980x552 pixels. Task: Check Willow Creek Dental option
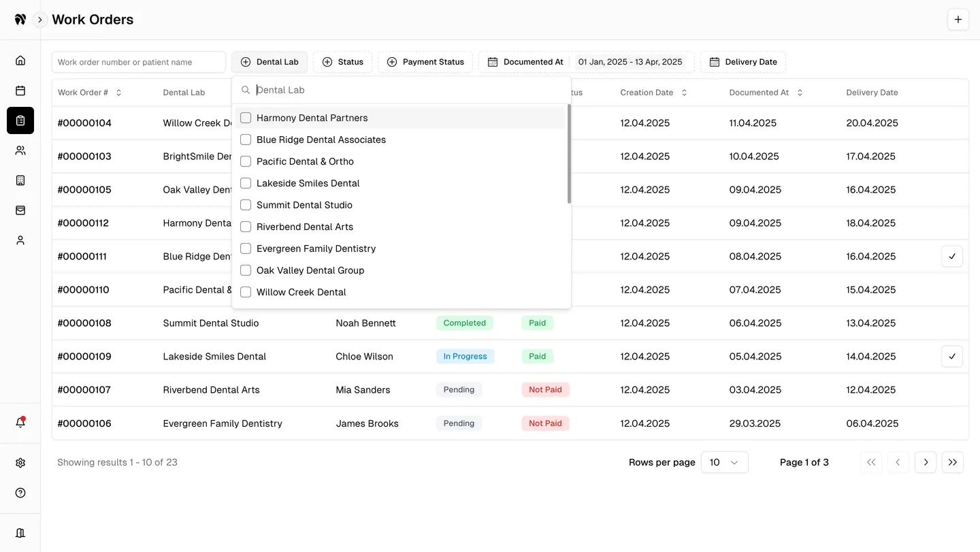tap(246, 292)
